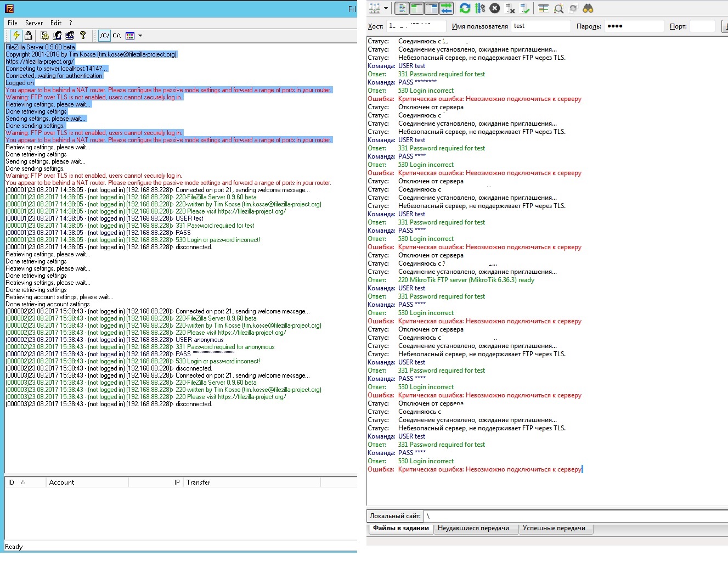728x567 pixels.
Task: Click the green Refresh arrows icon
Action: point(465,8)
